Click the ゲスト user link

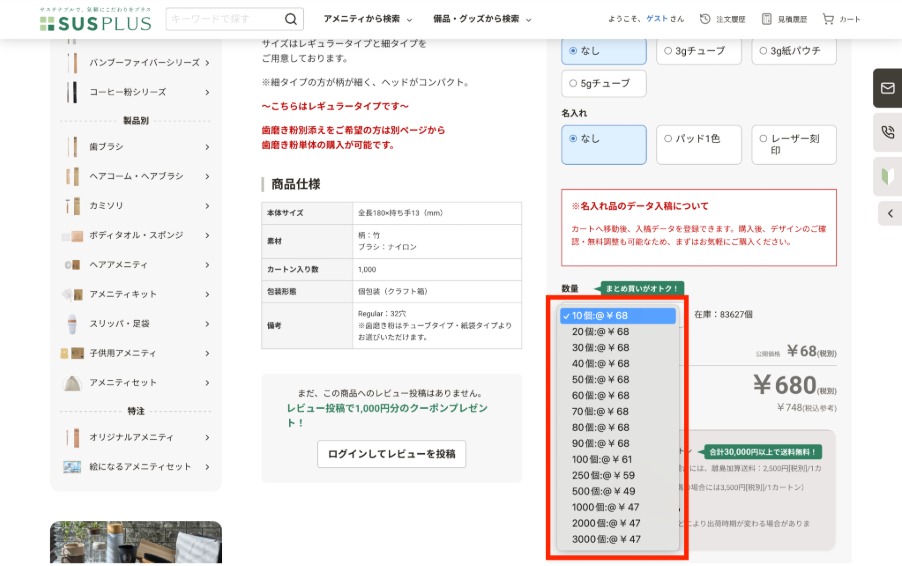[x=656, y=19]
